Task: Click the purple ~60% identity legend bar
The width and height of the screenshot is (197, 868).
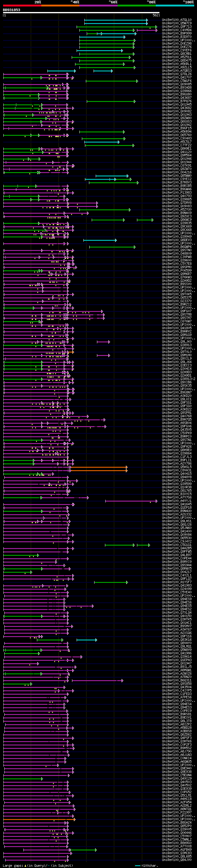Action: pyautogui.click(x=99, y=6)
